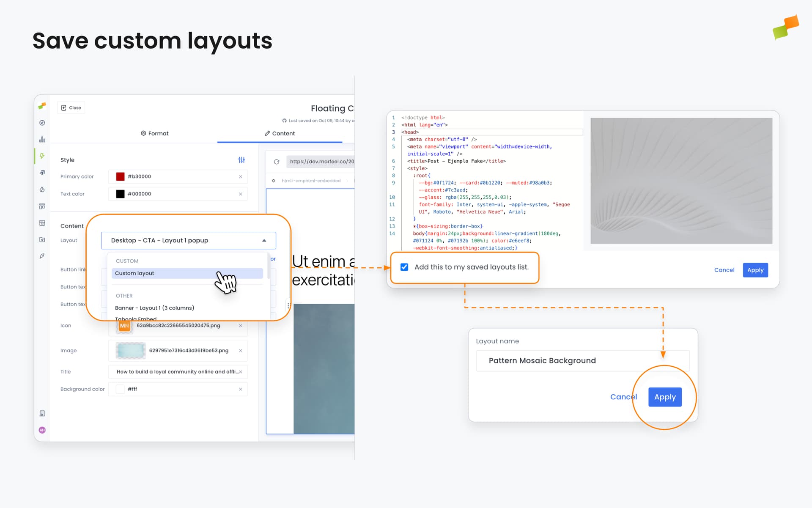Open the bar chart analytics sidebar icon
The image size is (812, 508).
42,139
